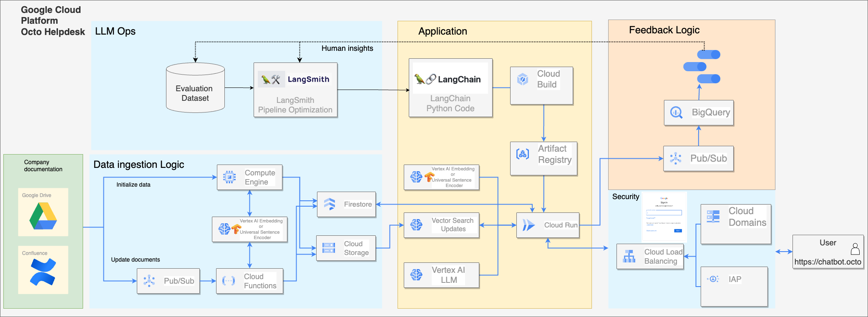Click the LangSmith parrot and tools logo

(x=271, y=79)
